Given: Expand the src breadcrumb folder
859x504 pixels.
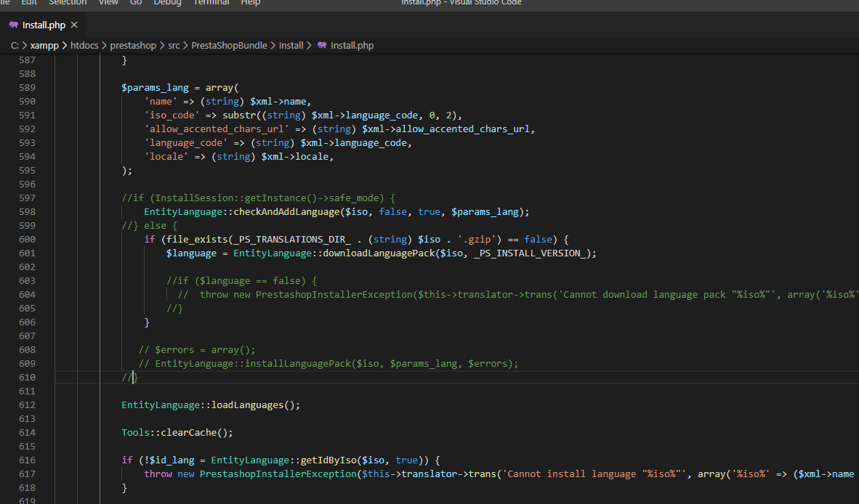Looking at the screenshot, I should 174,45.
